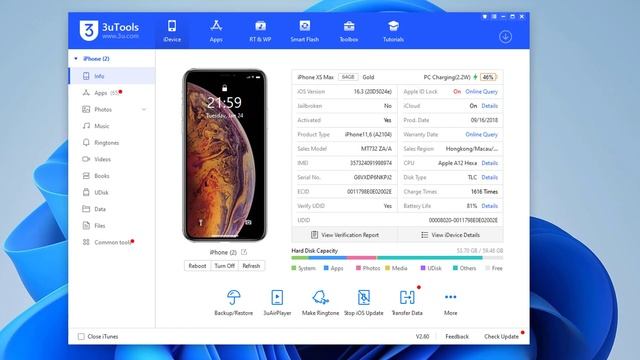Open the iDevice tab
The width and height of the screenshot is (640, 360).
click(172, 31)
